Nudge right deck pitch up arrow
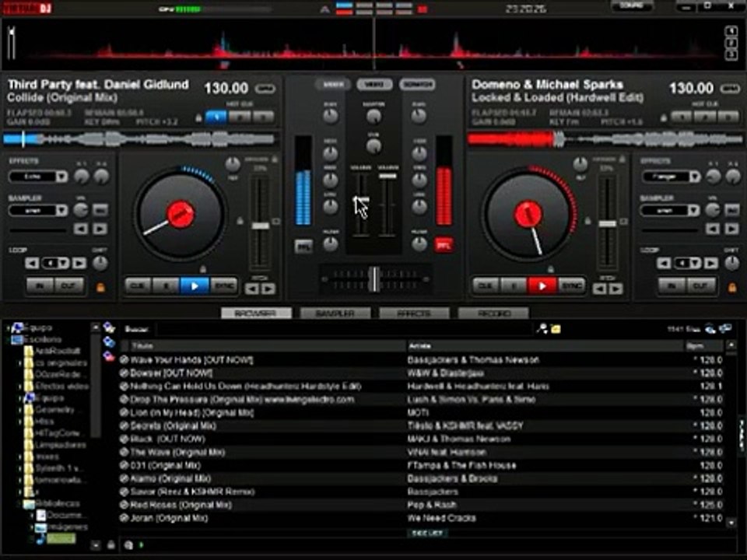The width and height of the screenshot is (747, 560). point(616,289)
